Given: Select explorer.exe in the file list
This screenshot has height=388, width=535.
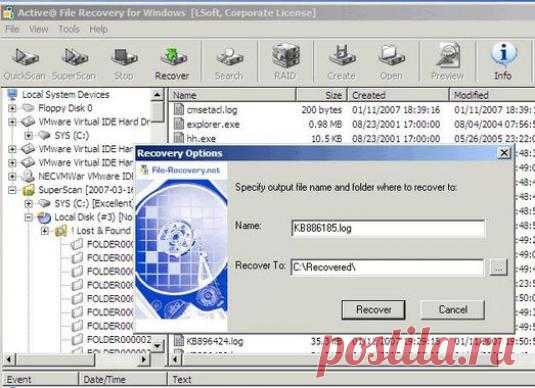Looking at the screenshot, I should click(x=213, y=124).
